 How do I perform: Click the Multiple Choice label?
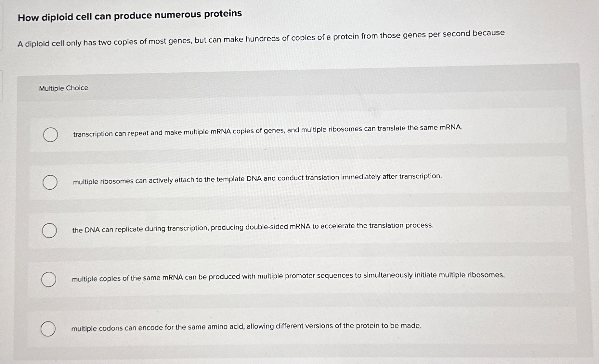pyautogui.click(x=64, y=88)
